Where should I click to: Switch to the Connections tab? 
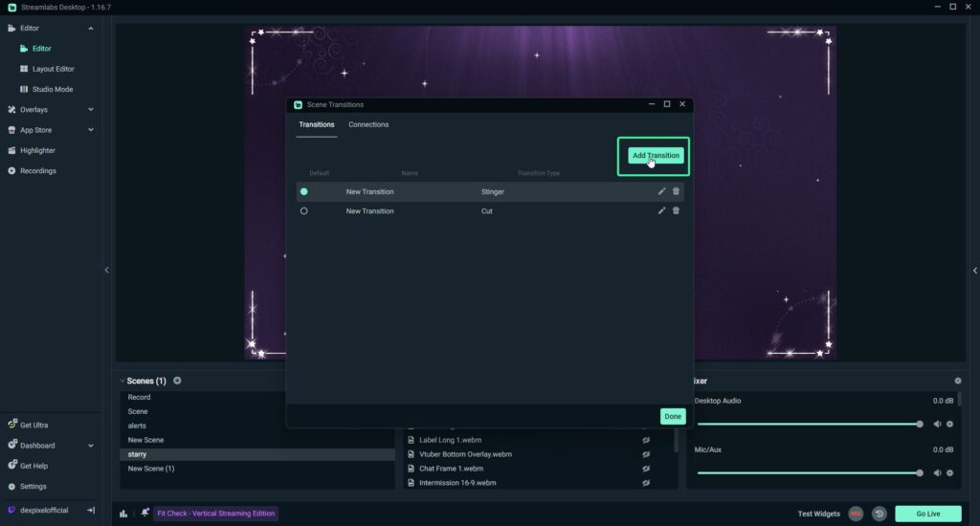[368, 124]
